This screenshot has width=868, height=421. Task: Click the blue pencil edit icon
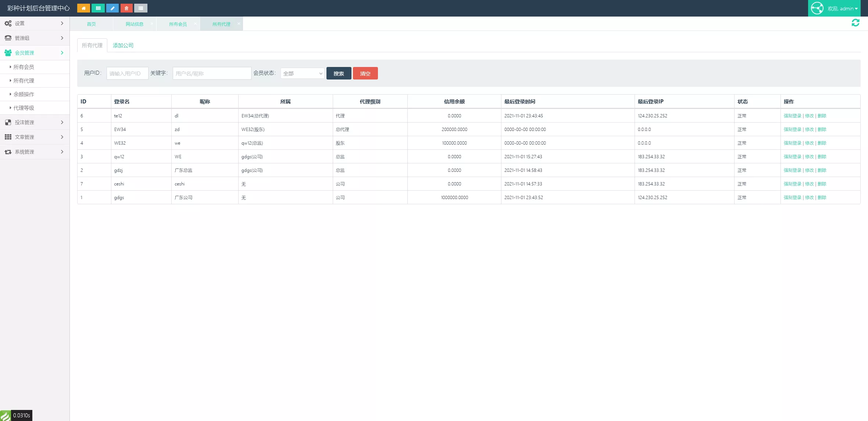pyautogui.click(x=112, y=8)
